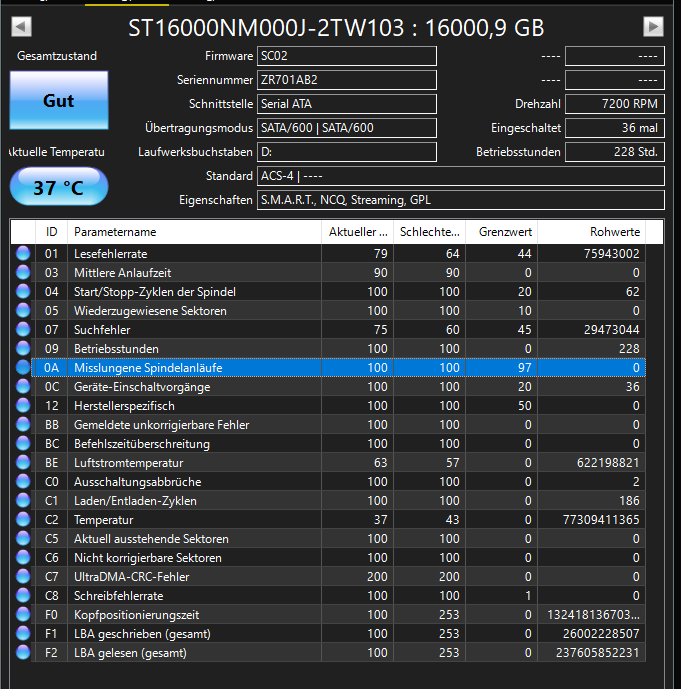Click status orb of Suchfehler row
The height and width of the screenshot is (689, 681).
(x=23, y=330)
